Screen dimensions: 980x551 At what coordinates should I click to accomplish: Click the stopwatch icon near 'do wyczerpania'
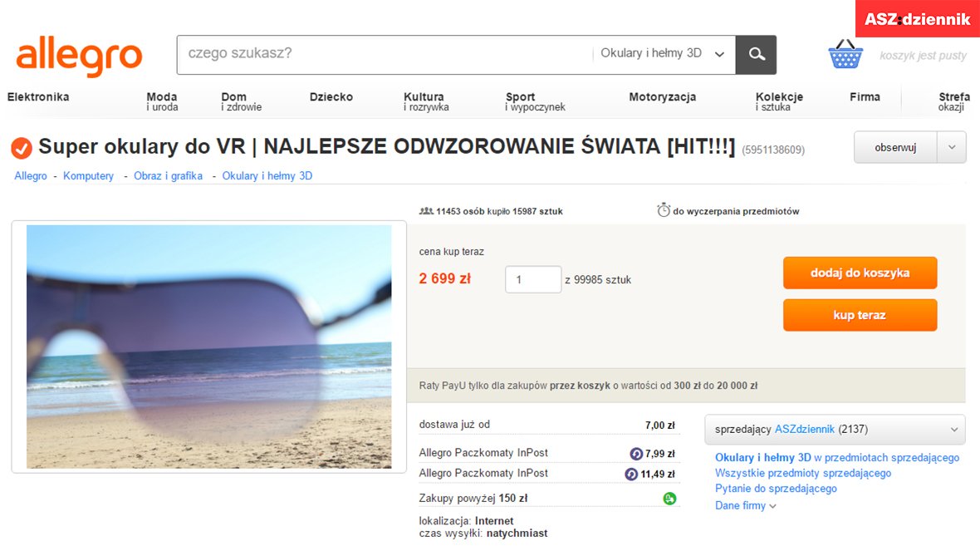(664, 210)
